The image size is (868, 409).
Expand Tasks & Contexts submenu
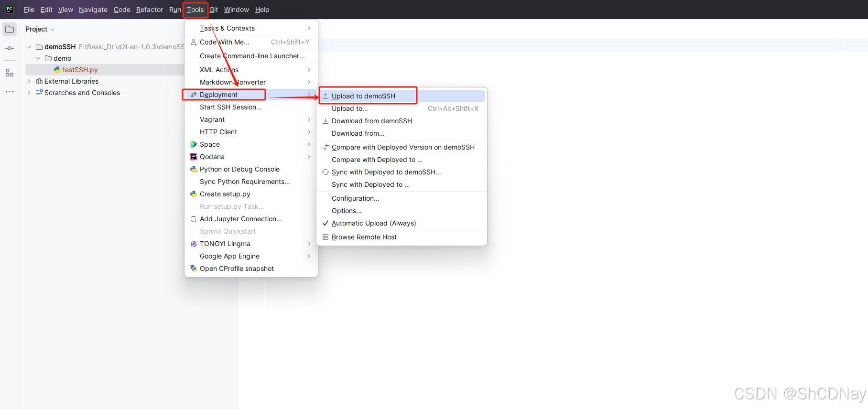coord(251,28)
